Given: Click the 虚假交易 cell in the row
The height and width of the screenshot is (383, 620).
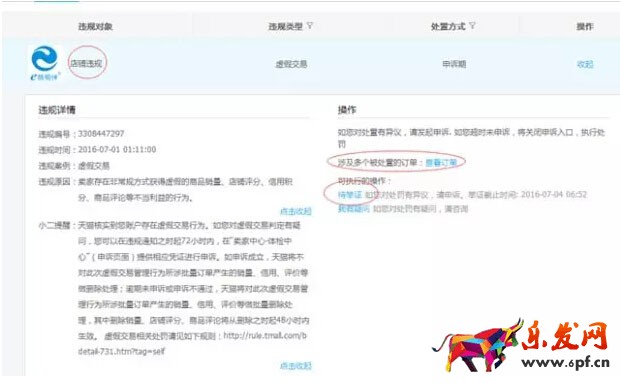Looking at the screenshot, I should (291, 64).
